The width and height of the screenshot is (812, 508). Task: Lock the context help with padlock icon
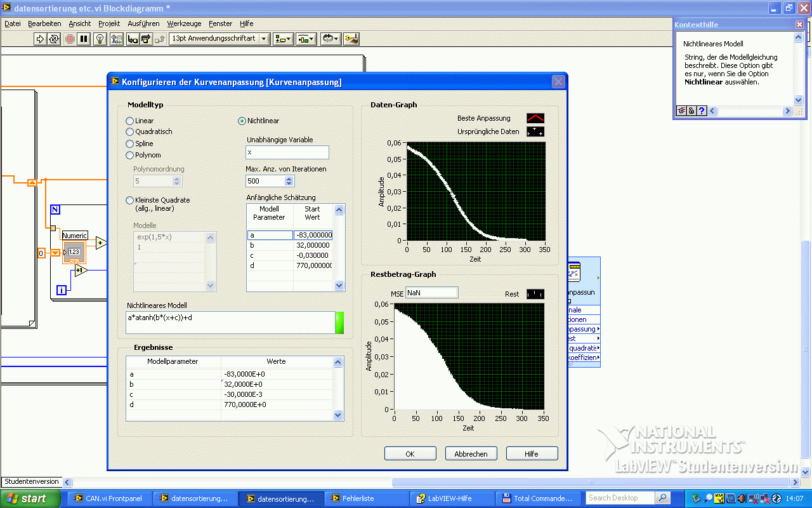pyautogui.click(x=691, y=110)
